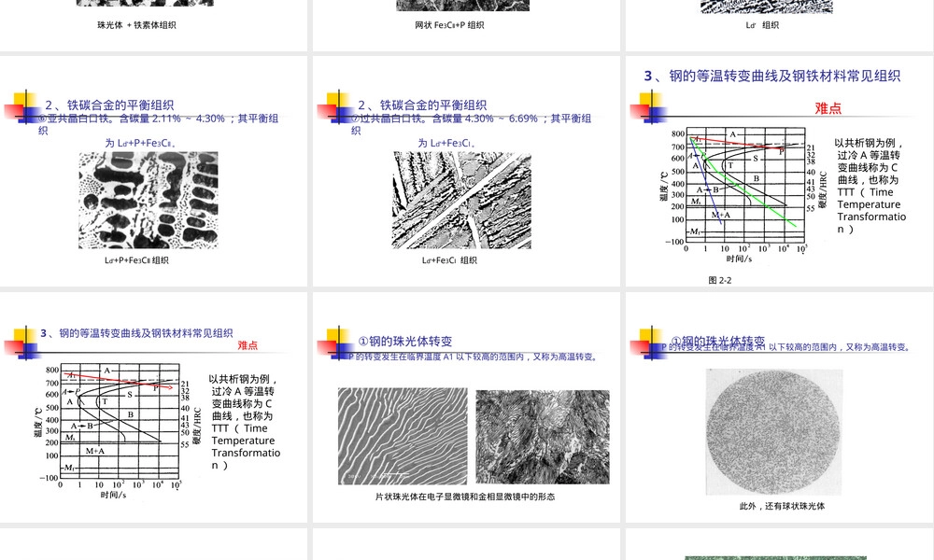
Task: Click the red 难点 label above the colored-curve chart
Action: point(828,108)
